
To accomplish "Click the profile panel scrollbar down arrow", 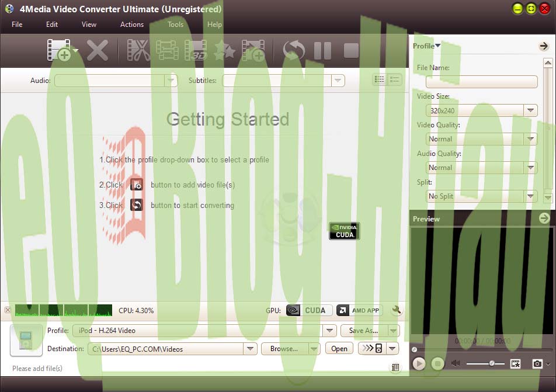I will pos(548,197).
